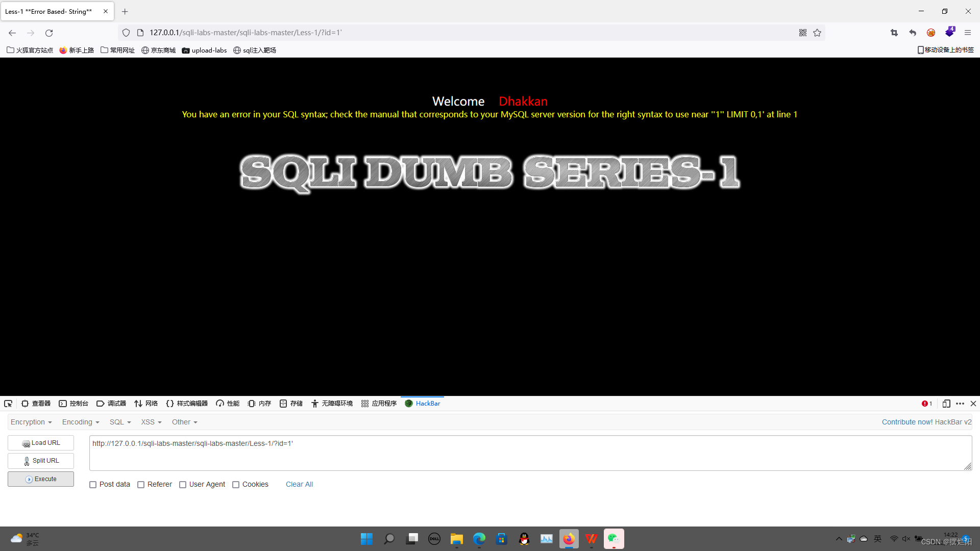Open taskbar search magnifier
Image resolution: width=980 pixels, height=551 pixels.
point(389,539)
